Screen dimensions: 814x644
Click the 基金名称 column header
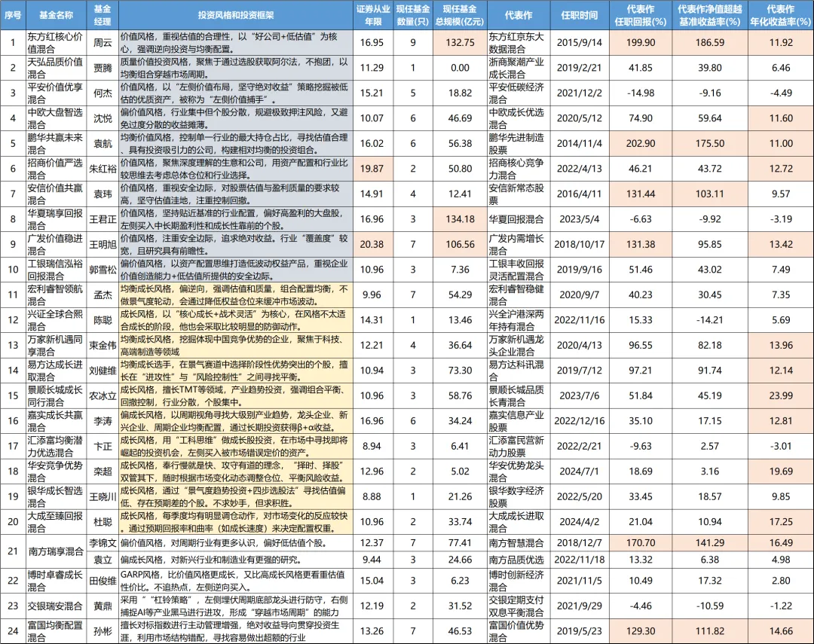click(x=56, y=15)
